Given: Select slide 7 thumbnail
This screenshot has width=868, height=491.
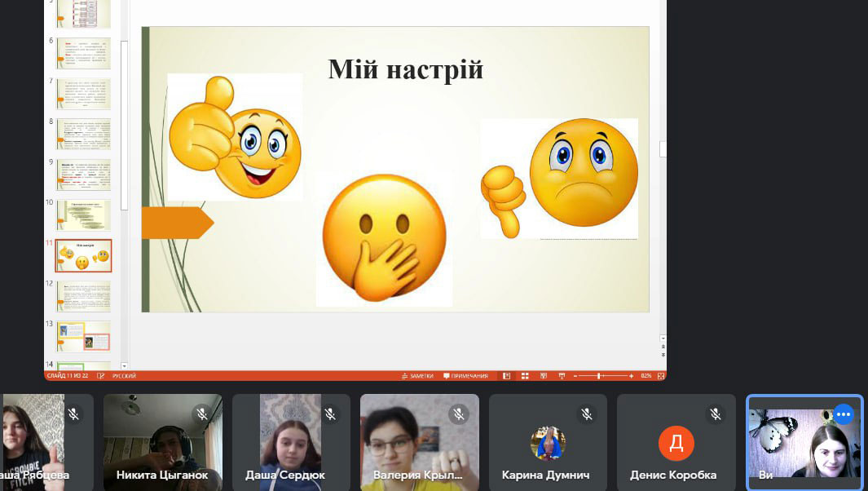Looking at the screenshot, I should 84,94.
